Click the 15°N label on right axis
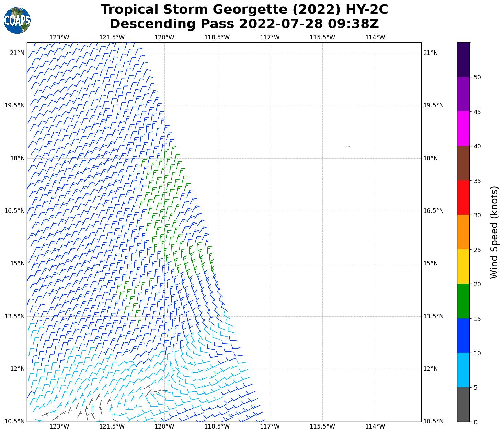The height and width of the screenshot is (434, 504). (431, 263)
